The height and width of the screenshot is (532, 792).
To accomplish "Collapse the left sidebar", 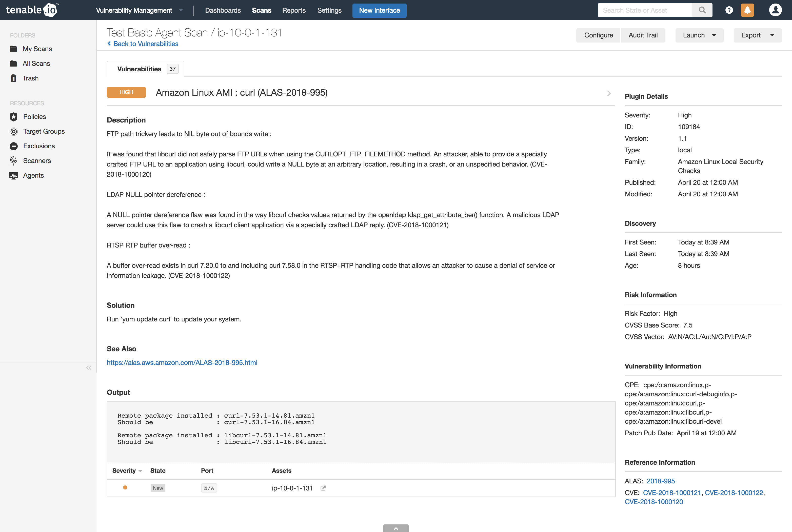I will 89,367.
